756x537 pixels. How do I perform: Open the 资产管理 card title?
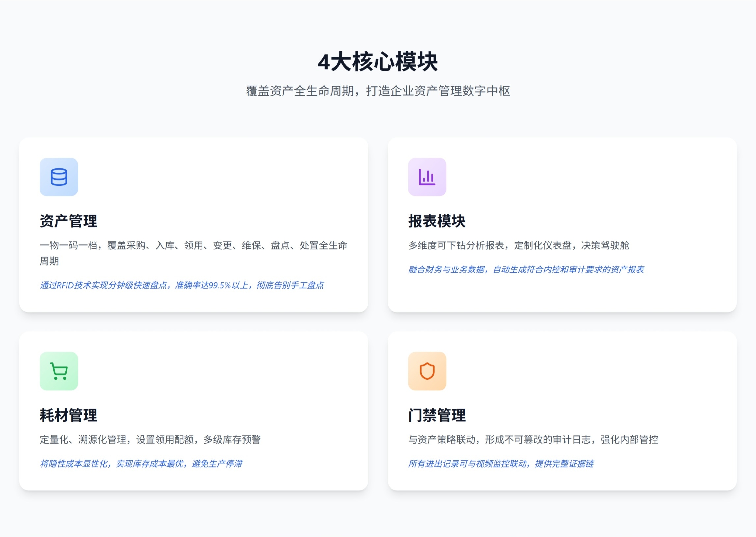click(x=68, y=221)
